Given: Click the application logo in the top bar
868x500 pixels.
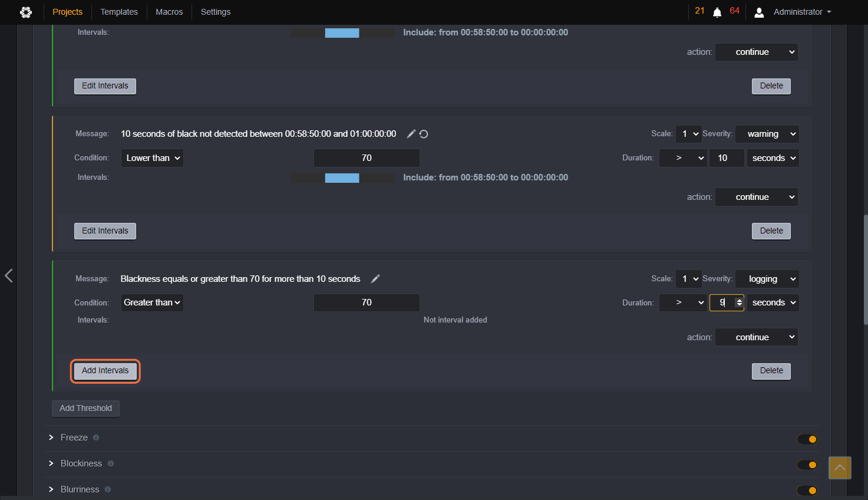Looking at the screenshot, I should tap(26, 12).
